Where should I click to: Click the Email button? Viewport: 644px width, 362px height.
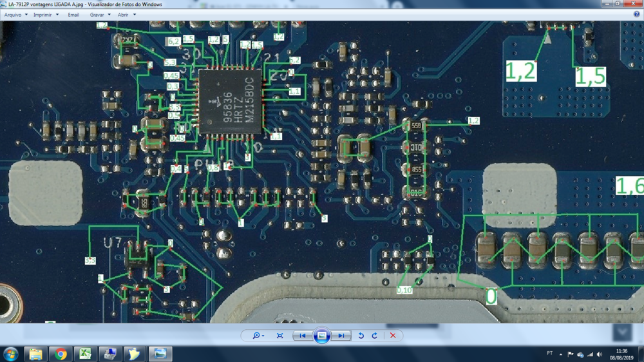[x=73, y=15]
